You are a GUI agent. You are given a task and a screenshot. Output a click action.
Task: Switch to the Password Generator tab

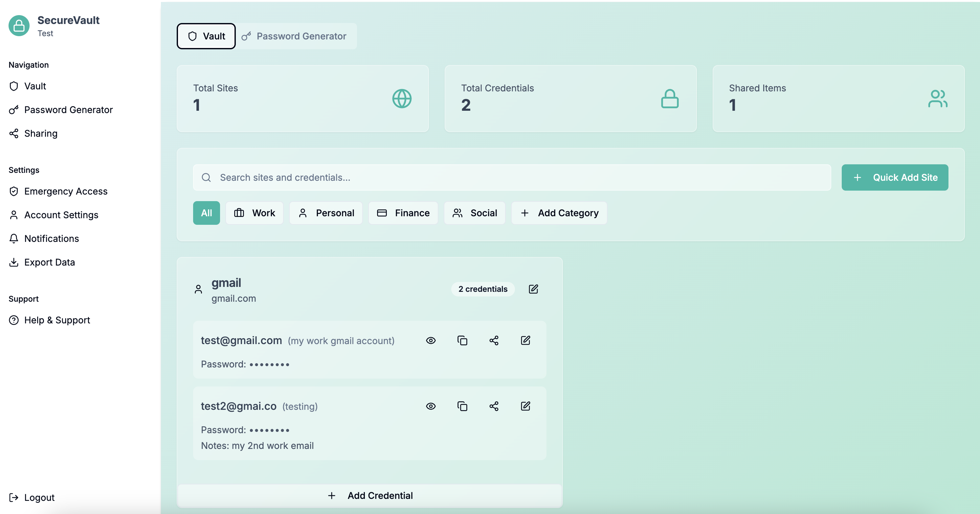[x=296, y=36]
